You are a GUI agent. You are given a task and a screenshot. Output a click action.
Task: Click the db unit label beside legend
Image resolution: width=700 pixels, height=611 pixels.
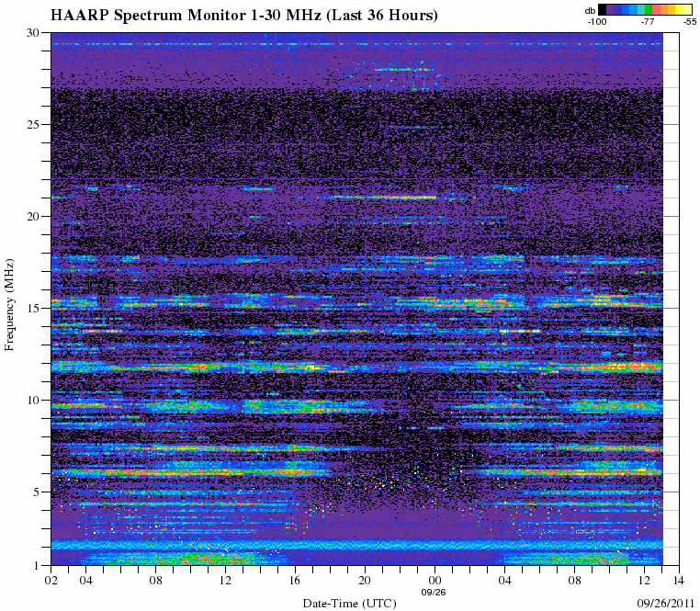(590, 11)
